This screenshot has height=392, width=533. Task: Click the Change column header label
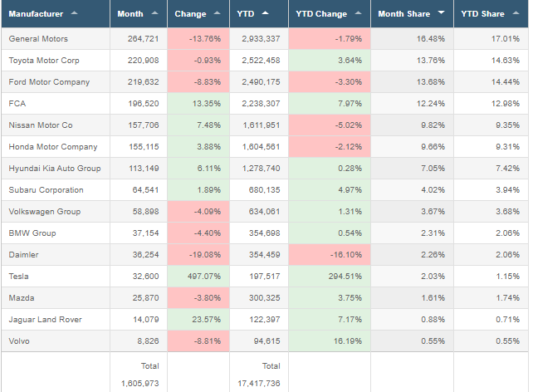pyautogui.click(x=190, y=14)
